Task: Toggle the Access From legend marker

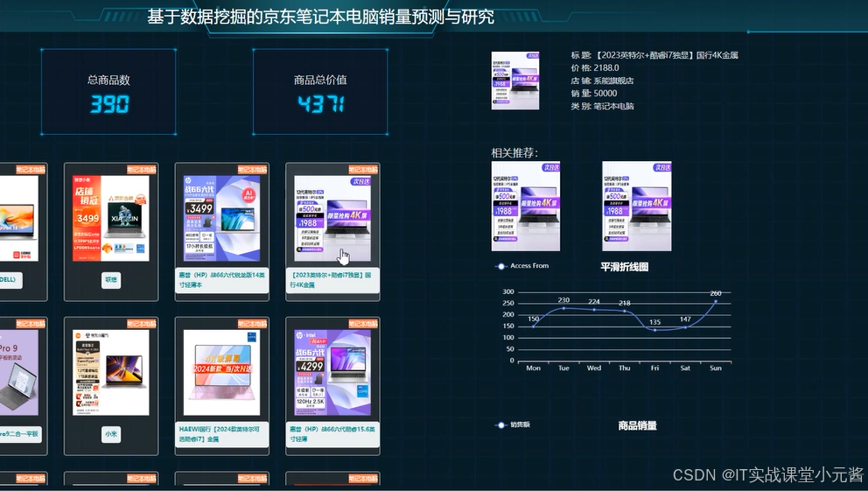Action: [x=501, y=266]
